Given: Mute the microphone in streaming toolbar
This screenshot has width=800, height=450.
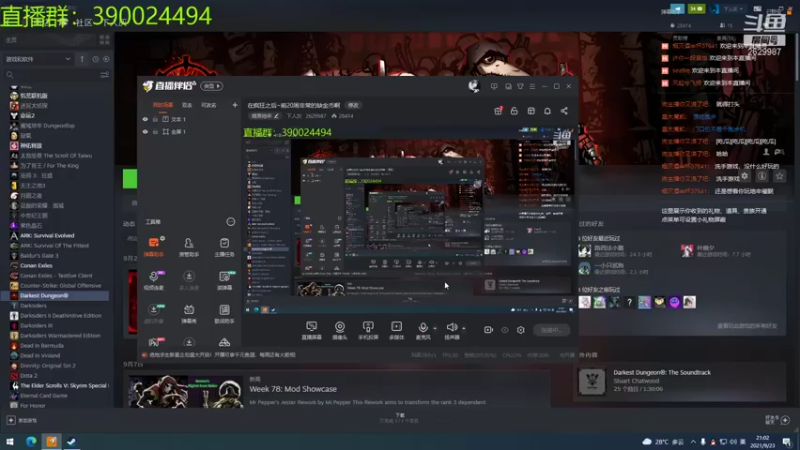Looking at the screenshot, I should pyautogui.click(x=423, y=330).
